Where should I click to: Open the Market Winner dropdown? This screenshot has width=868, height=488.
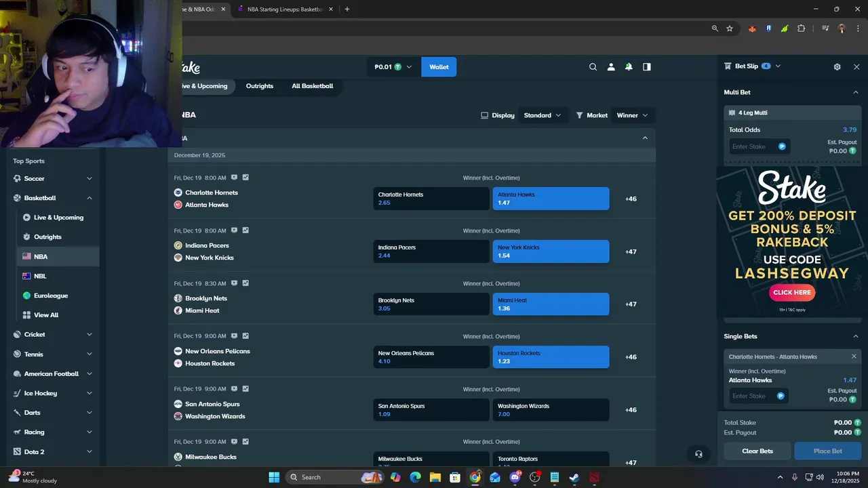(632, 115)
